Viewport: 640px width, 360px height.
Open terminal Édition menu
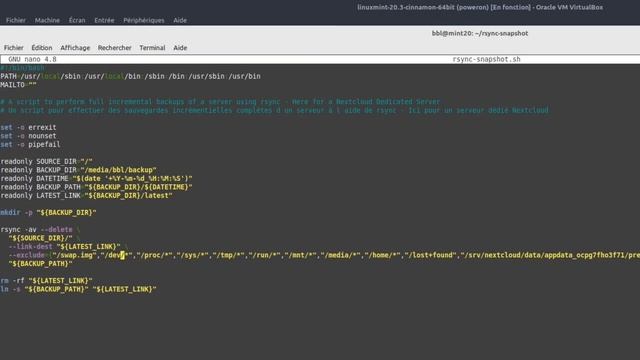42,48
